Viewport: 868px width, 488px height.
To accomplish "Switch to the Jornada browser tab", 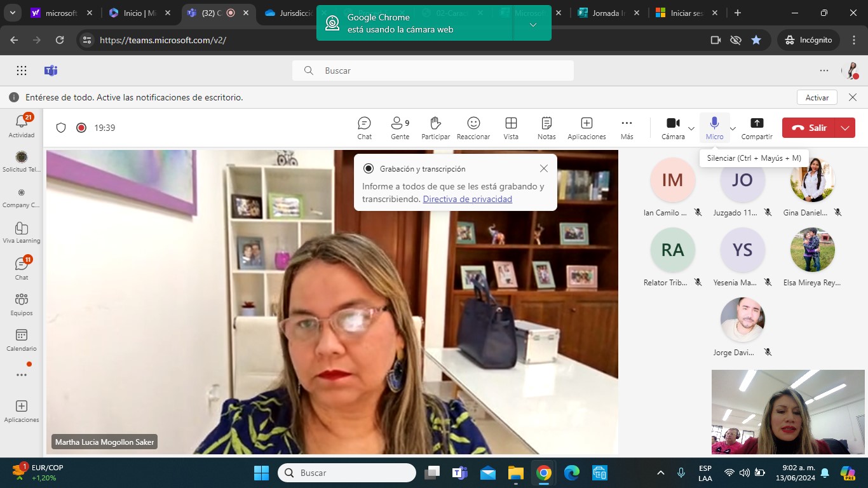I will pos(609,13).
